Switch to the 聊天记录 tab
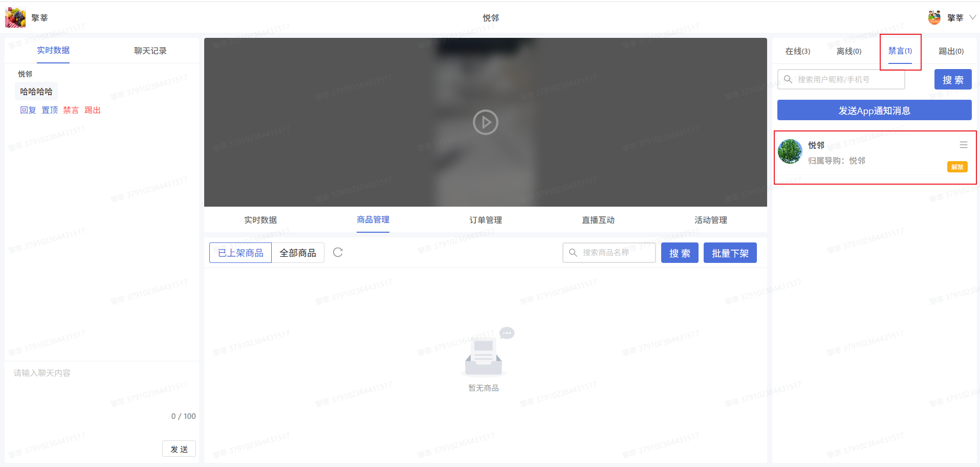Screen dimensions: 980x467 click(150, 51)
